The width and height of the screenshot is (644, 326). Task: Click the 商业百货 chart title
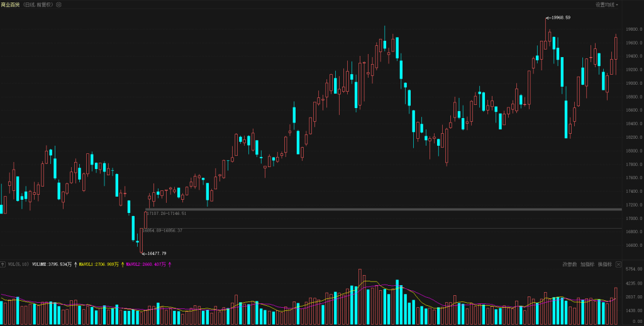[x=10, y=4]
